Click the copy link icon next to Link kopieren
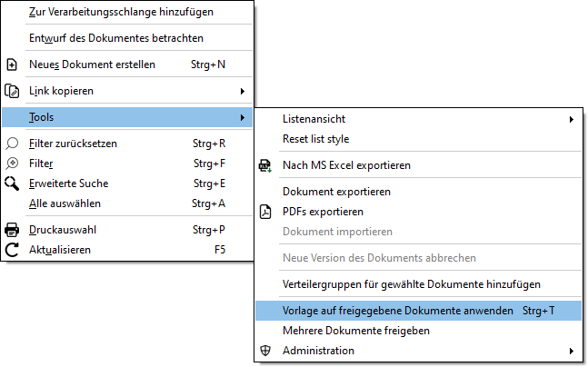This screenshot has height=367, width=588. 12,91
